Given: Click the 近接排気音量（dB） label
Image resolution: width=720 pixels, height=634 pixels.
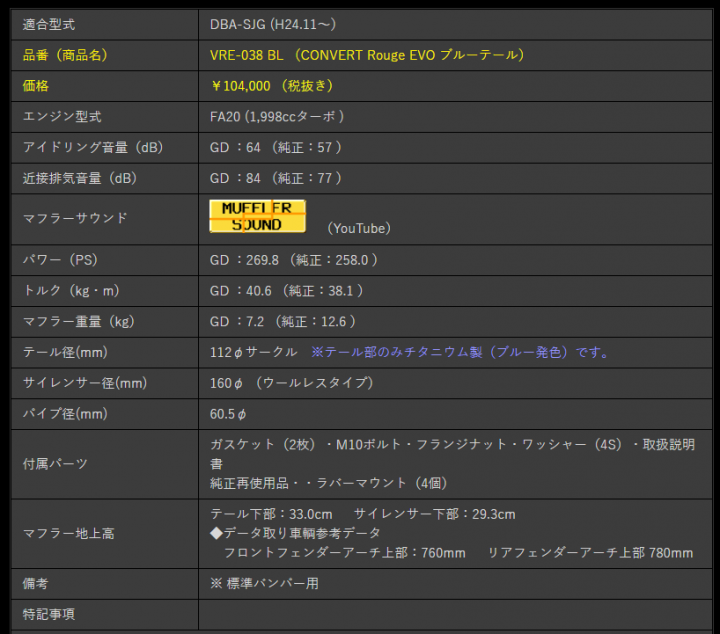Looking at the screenshot, I should [x=80, y=178].
